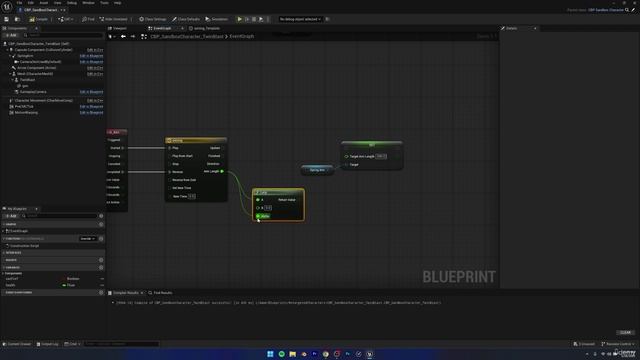The width and height of the screenshot is (640, 360).
Task: Compile the blueprint
Action: coord(39,19)
